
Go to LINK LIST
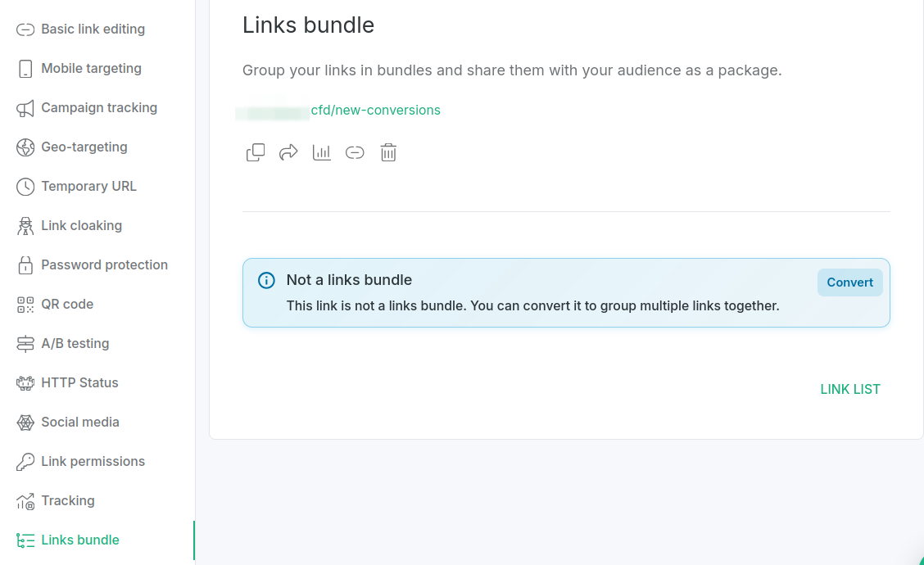(x=849, y=390)
